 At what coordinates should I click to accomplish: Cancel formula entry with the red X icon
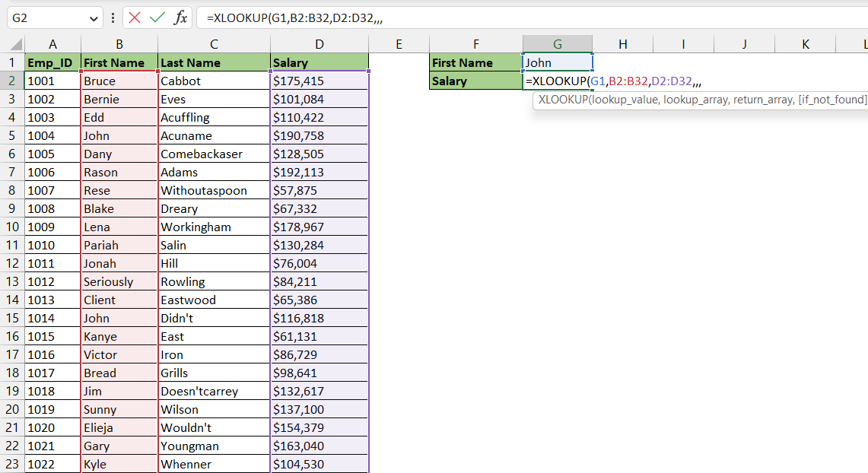(135, 17)
